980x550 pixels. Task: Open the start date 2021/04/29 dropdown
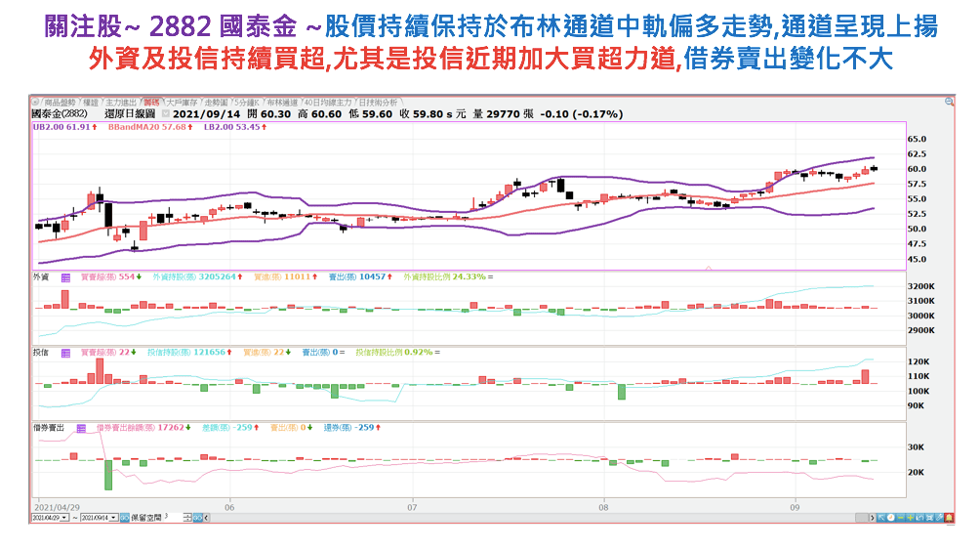coord(64,517)
